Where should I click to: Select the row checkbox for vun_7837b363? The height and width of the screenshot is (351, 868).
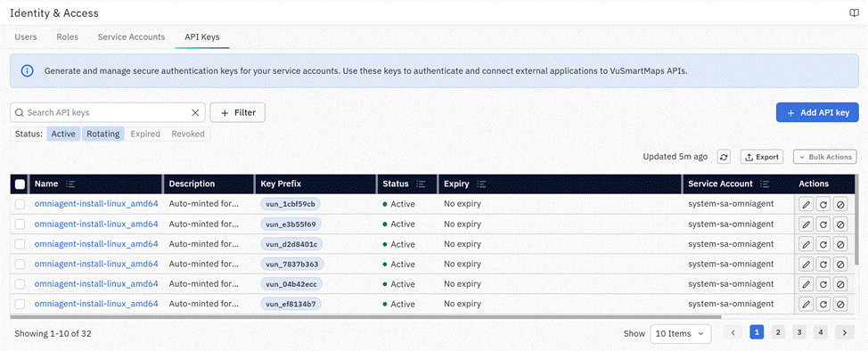[x=20, y=264]
